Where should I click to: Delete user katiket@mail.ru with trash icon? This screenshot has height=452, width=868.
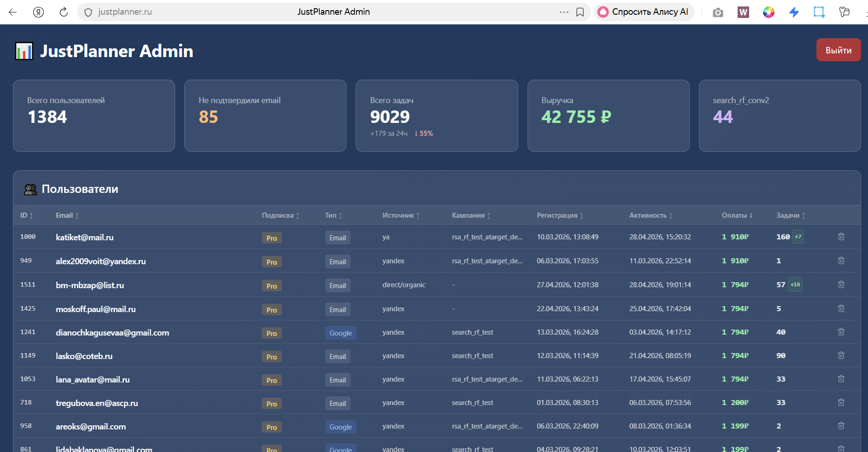(x=841, y=237)
